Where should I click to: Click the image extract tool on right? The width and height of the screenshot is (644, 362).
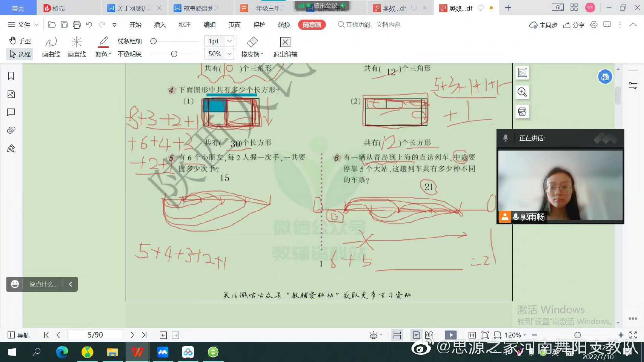tap(522, 73)
